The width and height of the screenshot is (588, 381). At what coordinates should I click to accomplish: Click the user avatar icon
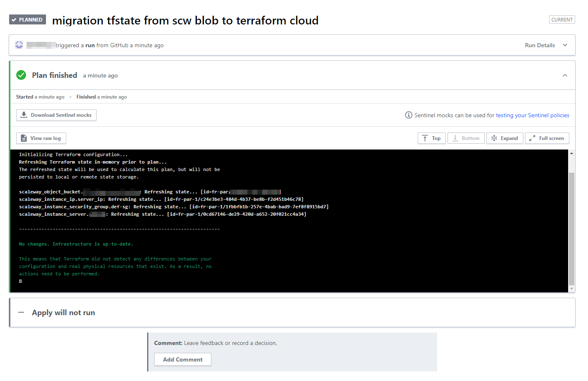[x=19, y=45]
